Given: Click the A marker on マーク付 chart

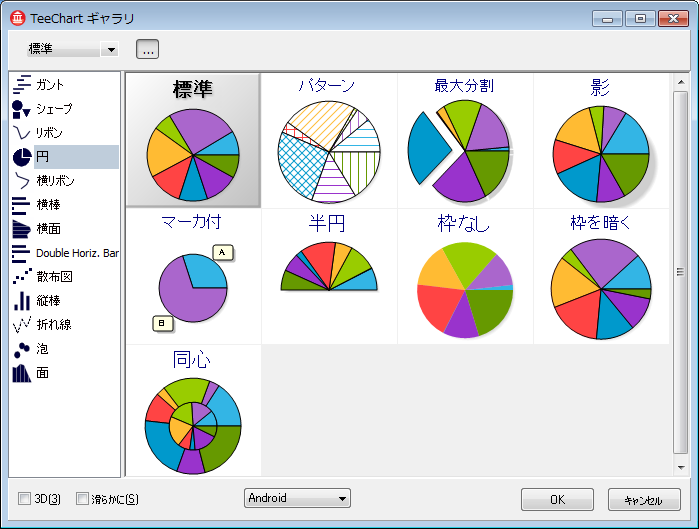Looking at the screenshot, I should tap(222, 252).
